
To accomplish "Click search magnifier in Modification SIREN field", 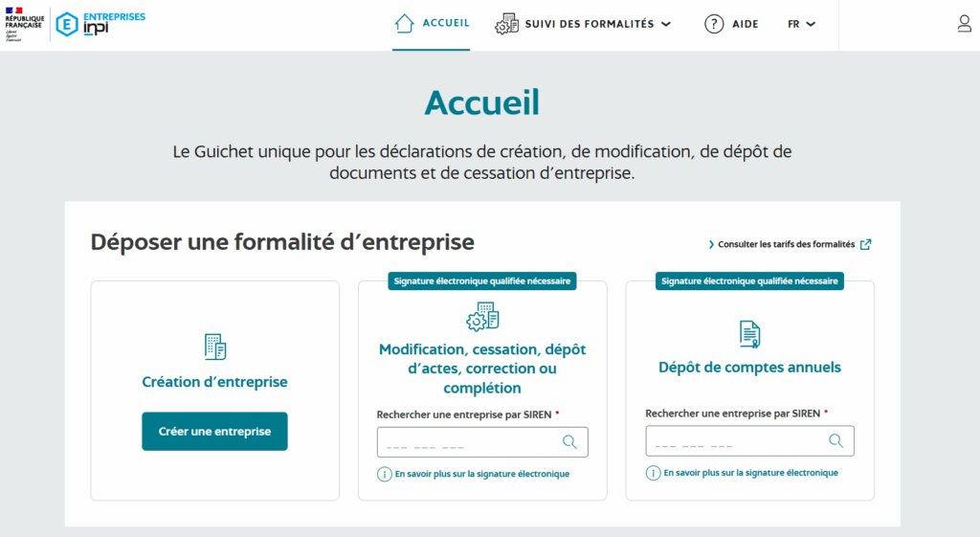I will coord(569,442).
